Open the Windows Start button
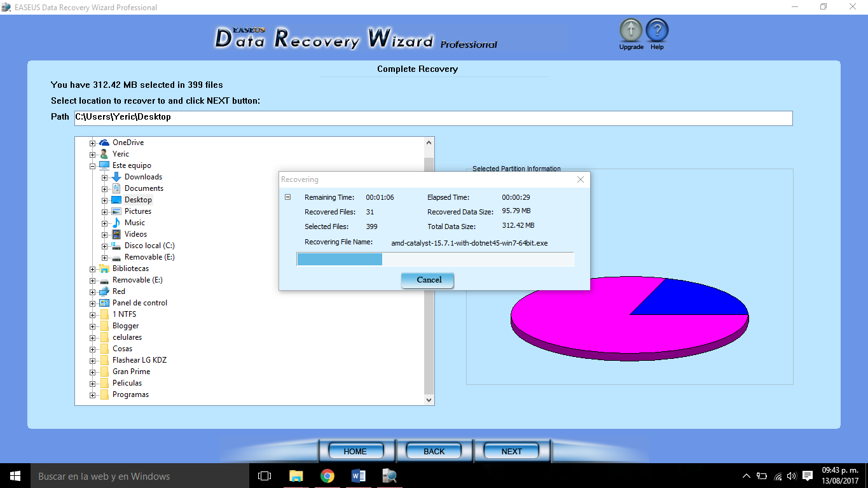Viewport: 868px width, 488px height. [x=15, y=476]
